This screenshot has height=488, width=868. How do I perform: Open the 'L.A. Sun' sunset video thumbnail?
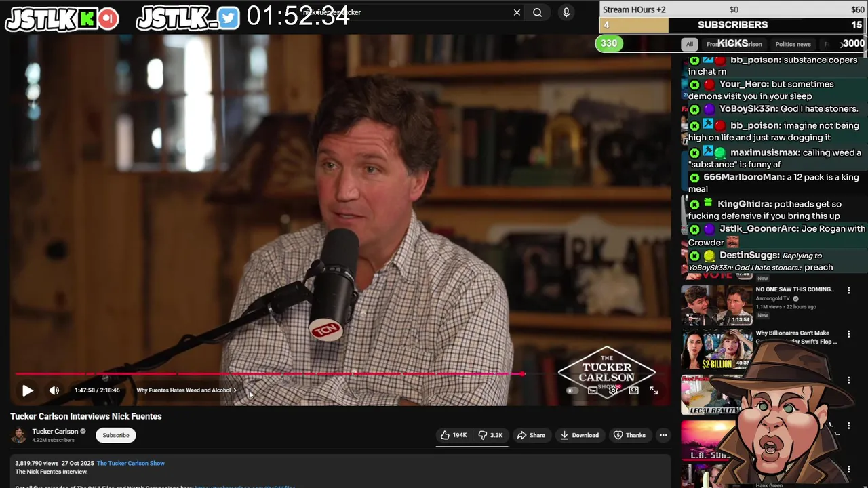coord(709,441)
